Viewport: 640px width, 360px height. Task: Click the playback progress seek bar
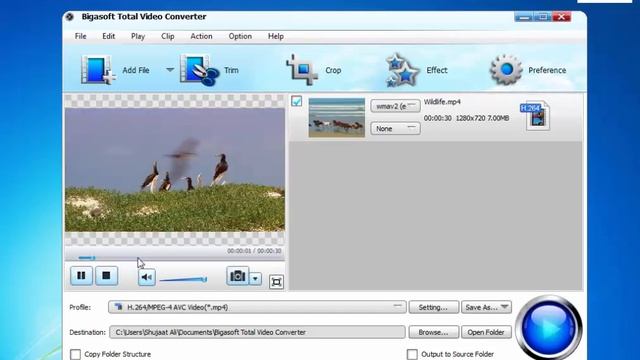pos(175,258)
